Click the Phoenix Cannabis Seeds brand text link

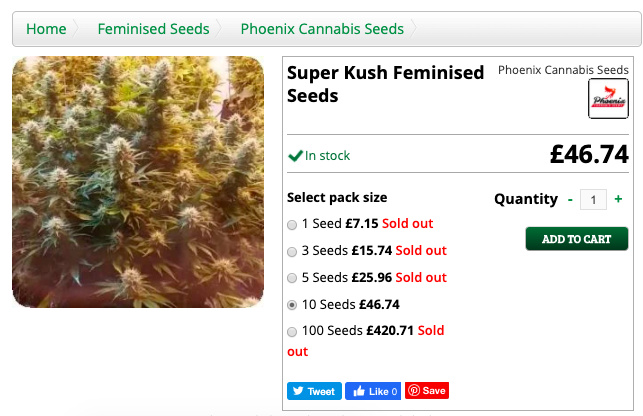click(563, 70)
